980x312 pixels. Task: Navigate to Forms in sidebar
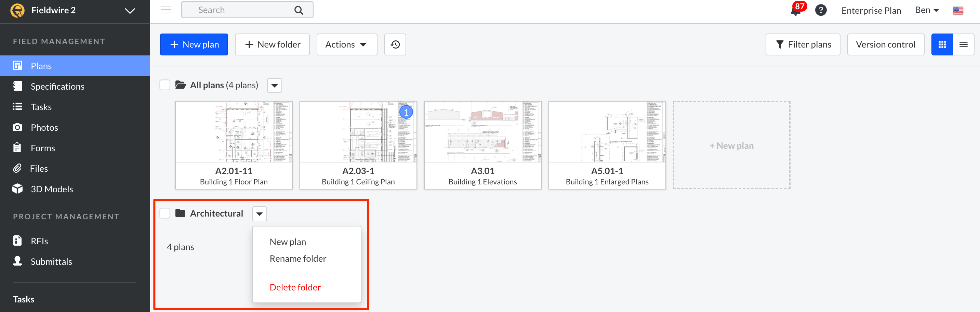point(43,148)
